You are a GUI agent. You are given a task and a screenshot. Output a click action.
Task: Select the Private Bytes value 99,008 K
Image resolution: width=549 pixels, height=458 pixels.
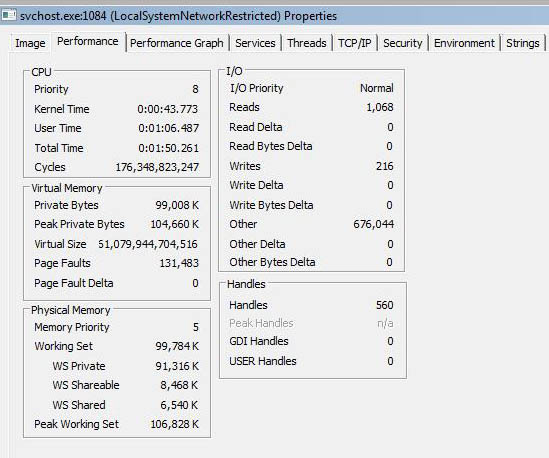coord(177,205)
